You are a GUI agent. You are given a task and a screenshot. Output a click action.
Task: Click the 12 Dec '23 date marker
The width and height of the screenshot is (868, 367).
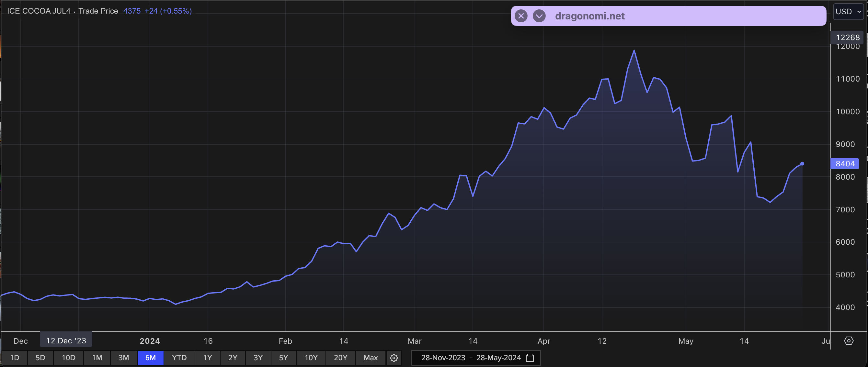66,340
